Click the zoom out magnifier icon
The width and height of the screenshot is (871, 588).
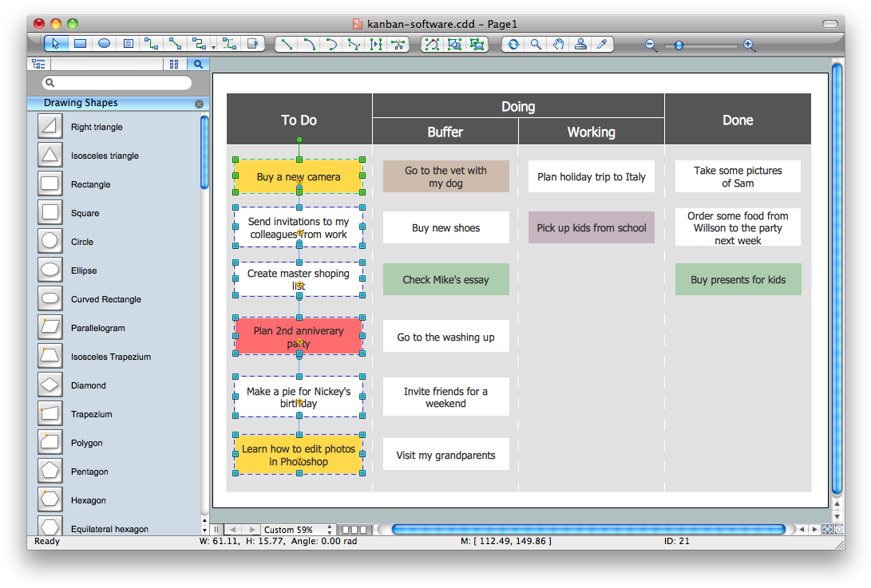tap(651, 45)
